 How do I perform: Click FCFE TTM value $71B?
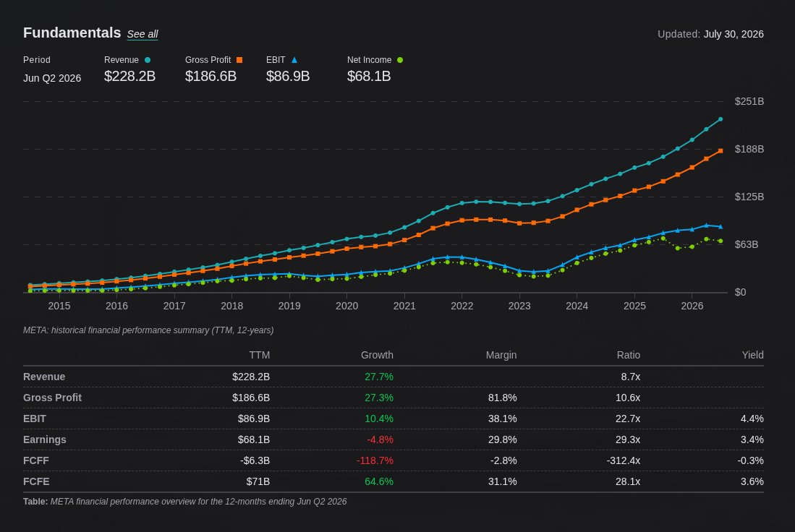(x=258, y=481)
